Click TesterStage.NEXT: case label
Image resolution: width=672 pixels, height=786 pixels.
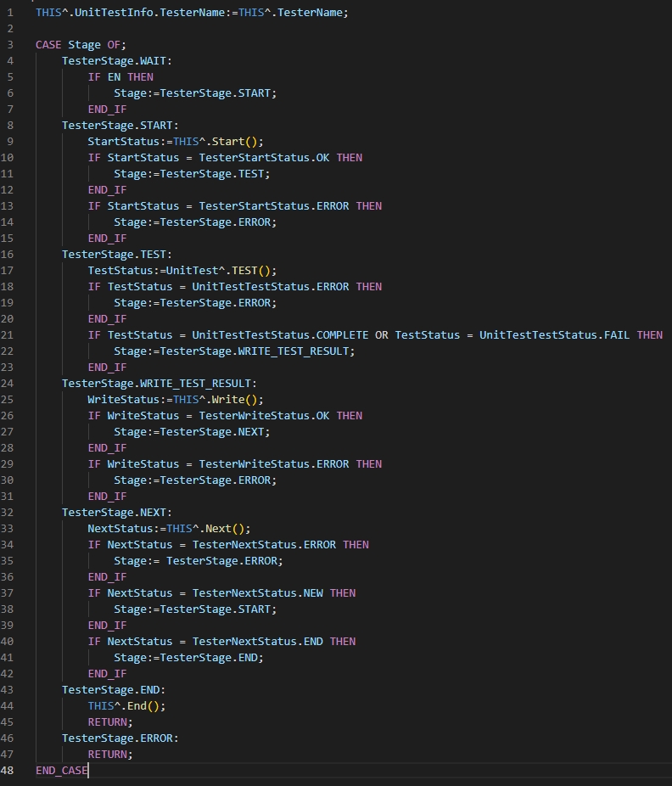117,513
